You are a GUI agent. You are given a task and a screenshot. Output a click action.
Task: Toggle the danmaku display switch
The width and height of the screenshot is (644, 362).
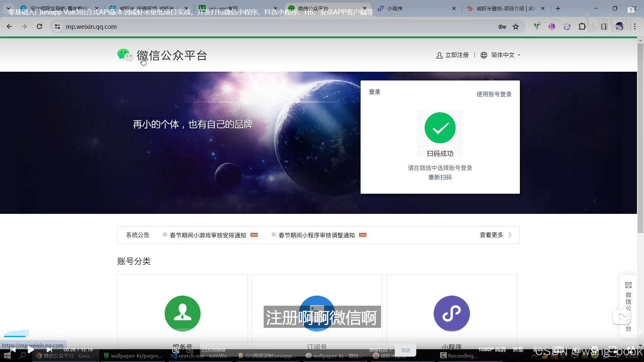[176, 350]
